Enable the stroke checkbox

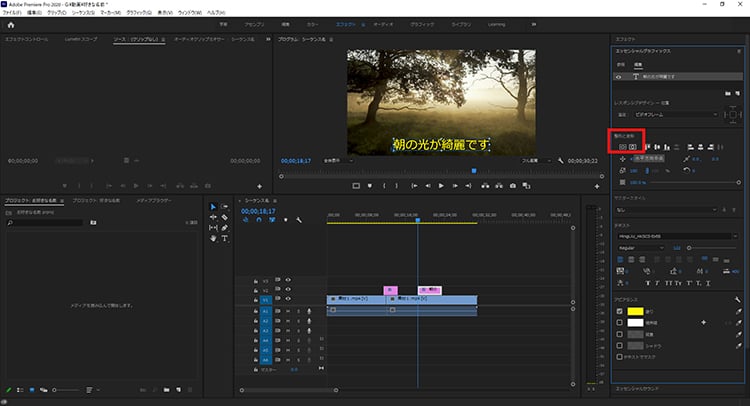point(620,323)
